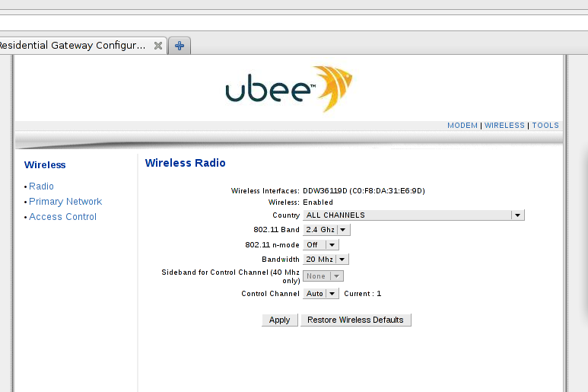Apply the wireless radio settings
The width and height of the screenshot is (588, 392).
pos(280,320)
